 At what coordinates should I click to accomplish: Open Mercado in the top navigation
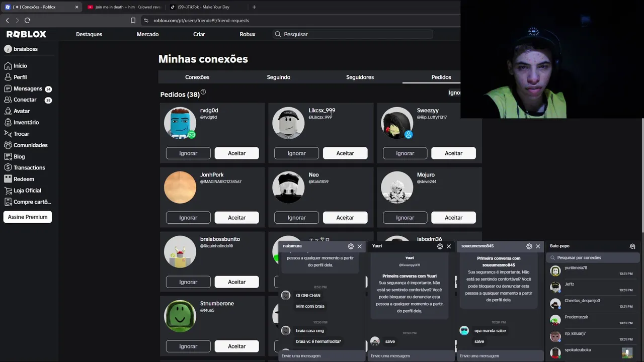pos(148,34)
